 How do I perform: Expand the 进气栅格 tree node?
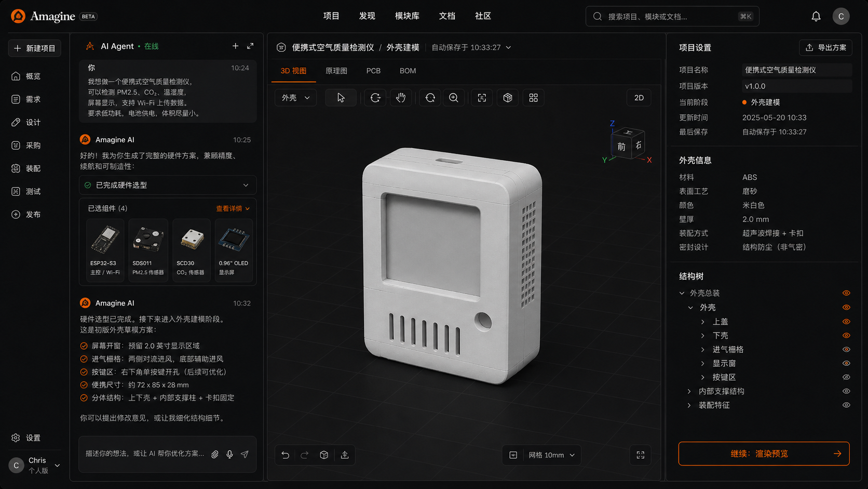703,349
